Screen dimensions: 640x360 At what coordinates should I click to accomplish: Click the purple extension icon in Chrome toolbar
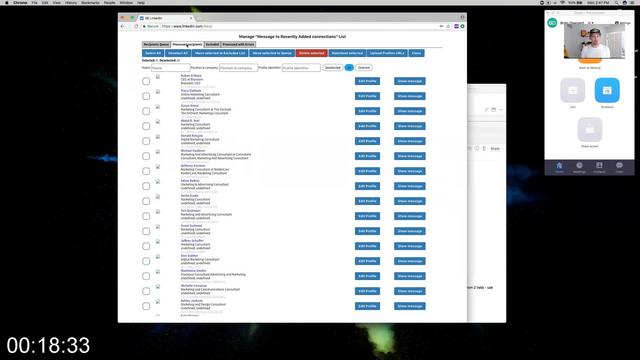pos(456,26)
